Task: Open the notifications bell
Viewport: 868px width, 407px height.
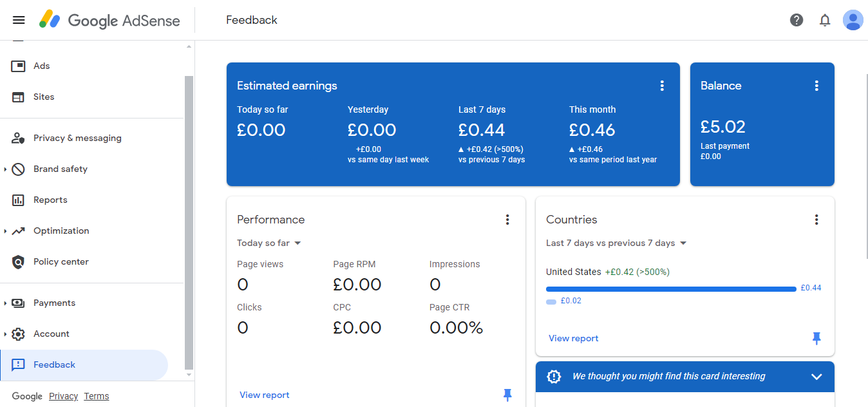Action: 825,20
